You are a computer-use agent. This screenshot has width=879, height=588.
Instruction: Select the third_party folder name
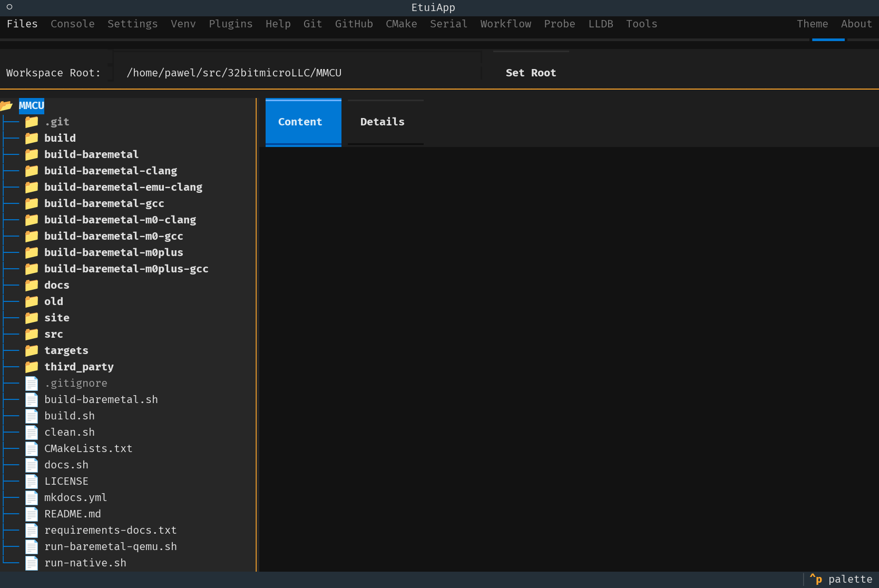point(79,367)
